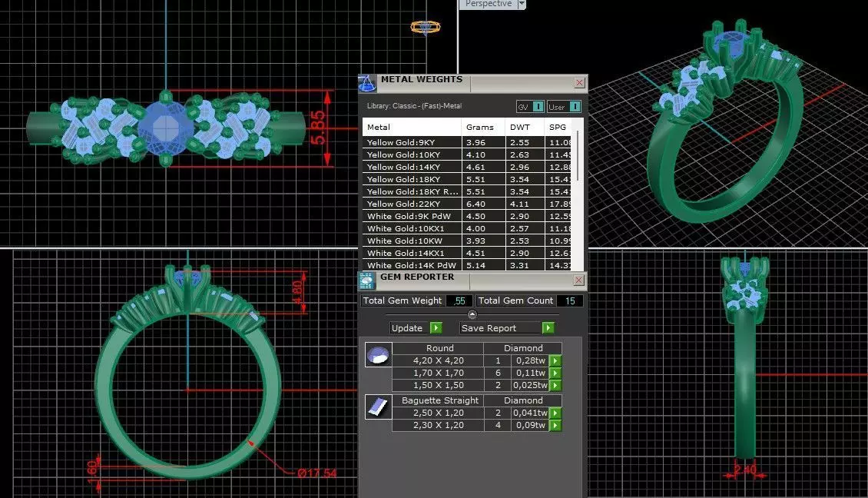
Task: Click the 2,30 X 1,20 size cell
Action: (439, 425)
